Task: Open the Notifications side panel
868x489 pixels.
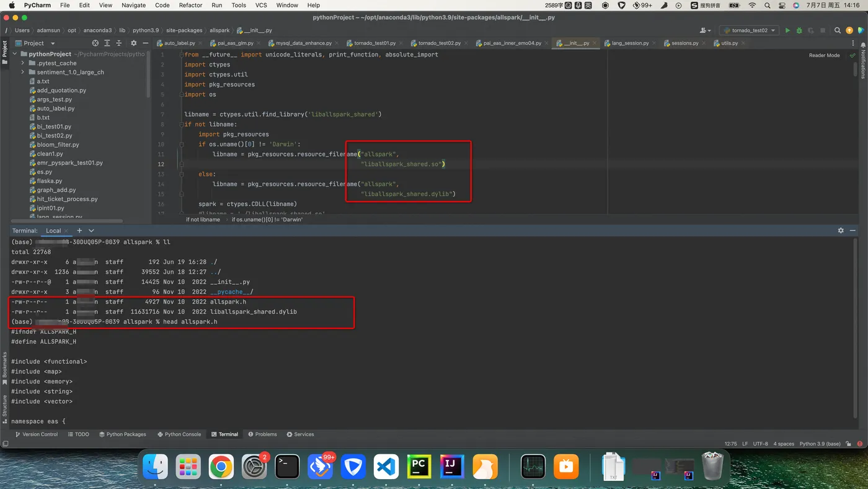Action: click(863, 61)
